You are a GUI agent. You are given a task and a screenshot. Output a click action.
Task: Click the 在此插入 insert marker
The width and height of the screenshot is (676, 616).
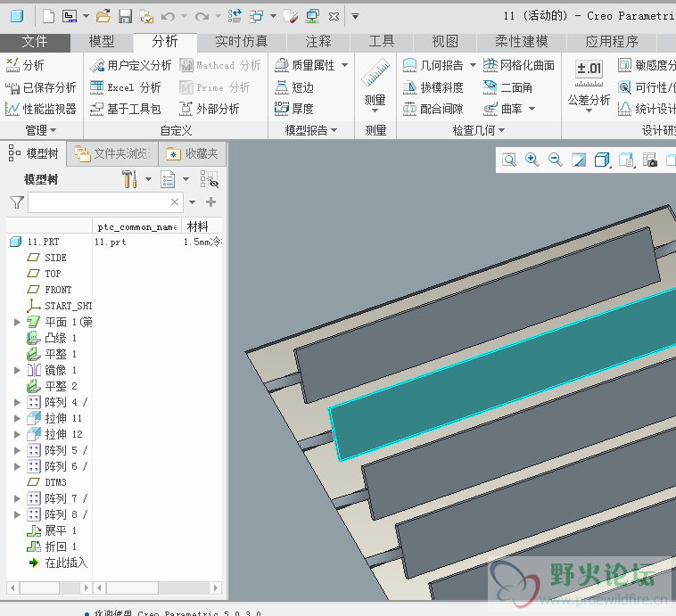(x=58, y=563)
